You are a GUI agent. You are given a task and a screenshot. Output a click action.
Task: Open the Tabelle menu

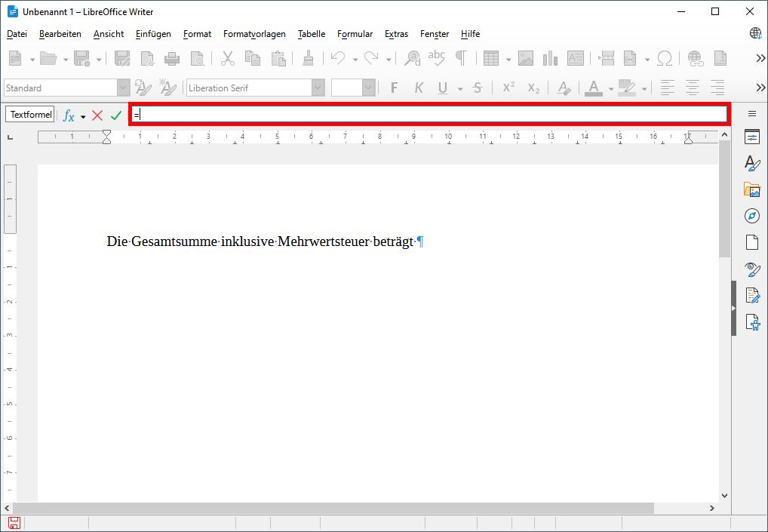click(x=311, y=34)
